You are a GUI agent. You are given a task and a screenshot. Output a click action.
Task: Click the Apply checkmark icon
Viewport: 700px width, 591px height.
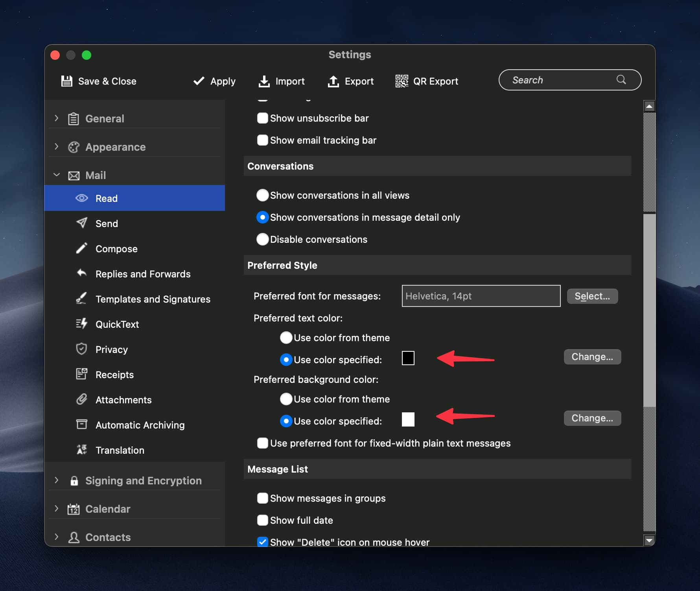click(199, 81)
